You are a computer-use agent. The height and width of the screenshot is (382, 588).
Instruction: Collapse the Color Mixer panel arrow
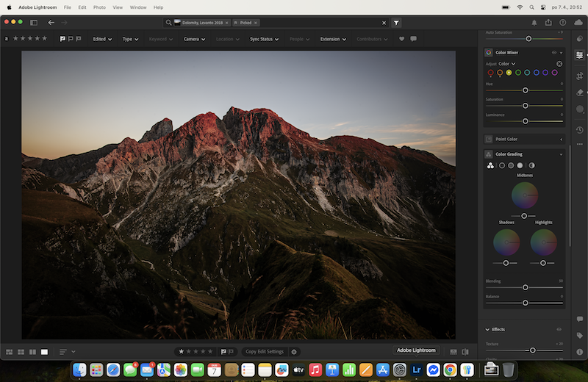coord(562,52)
